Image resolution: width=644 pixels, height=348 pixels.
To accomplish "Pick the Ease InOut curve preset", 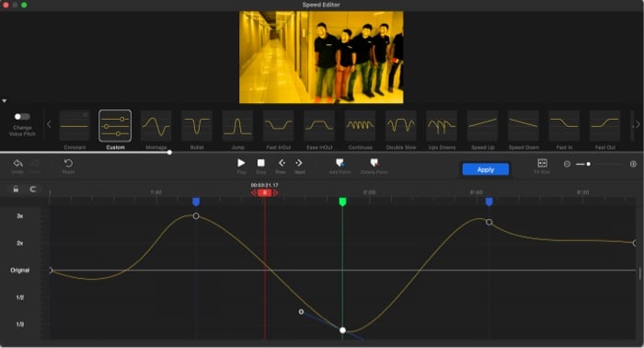I will click(x=319, y=126).
